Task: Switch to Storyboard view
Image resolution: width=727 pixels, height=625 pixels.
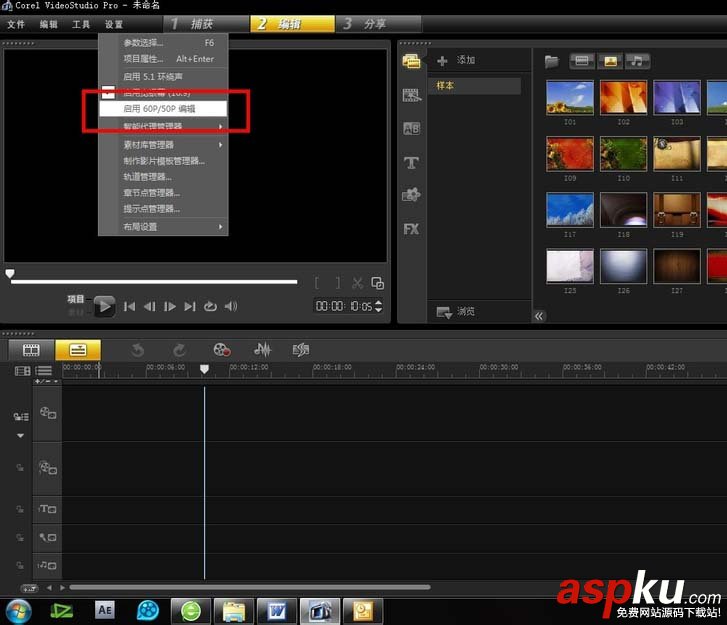Action: [31, 350]
